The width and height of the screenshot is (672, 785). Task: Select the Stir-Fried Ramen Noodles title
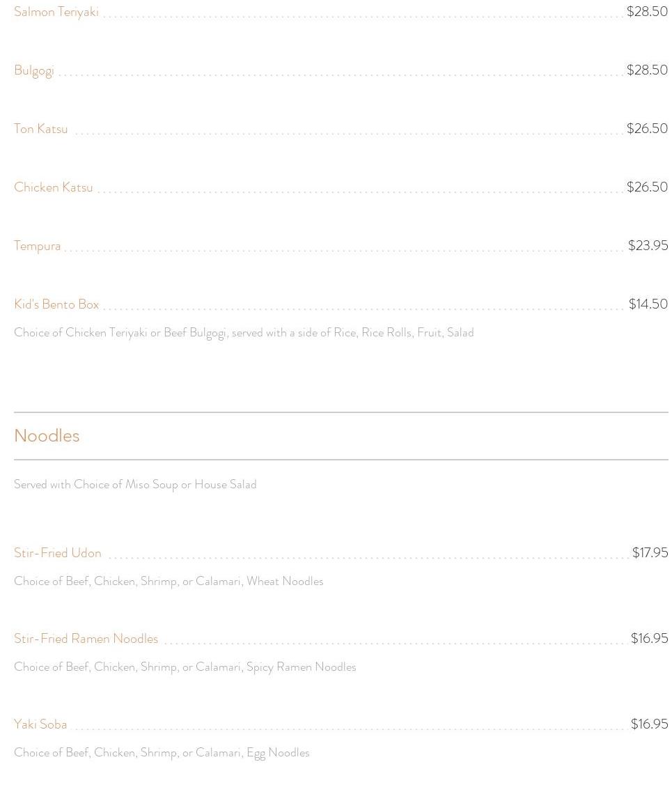[86, 639]
